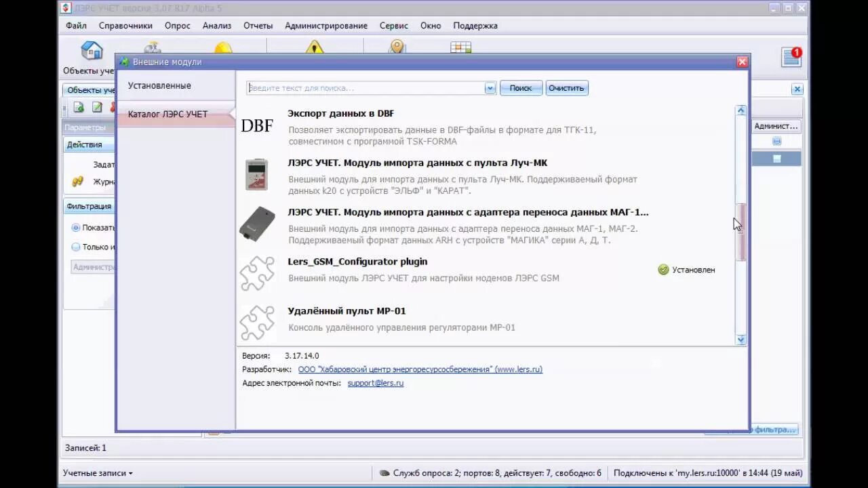This screenshot has height=488, width=868.
Task: Click the Внешние модули dialog title icon
Action: [124, 62]
